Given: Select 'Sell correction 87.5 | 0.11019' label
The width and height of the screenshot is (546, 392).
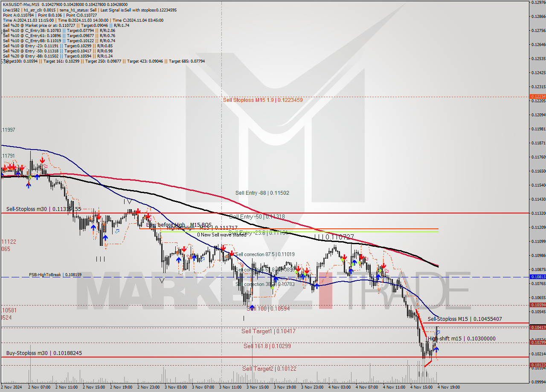Looking at the screenshot, I should pos(265,254).
